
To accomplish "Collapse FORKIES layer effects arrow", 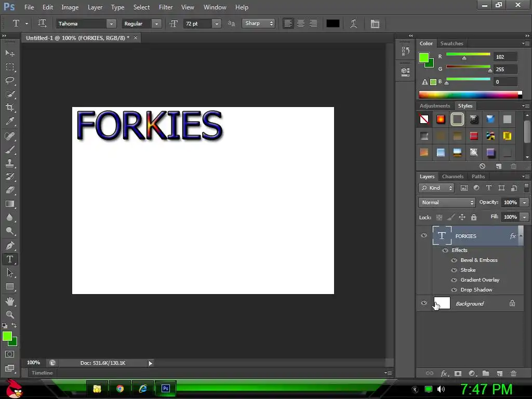I will [521, 235].
